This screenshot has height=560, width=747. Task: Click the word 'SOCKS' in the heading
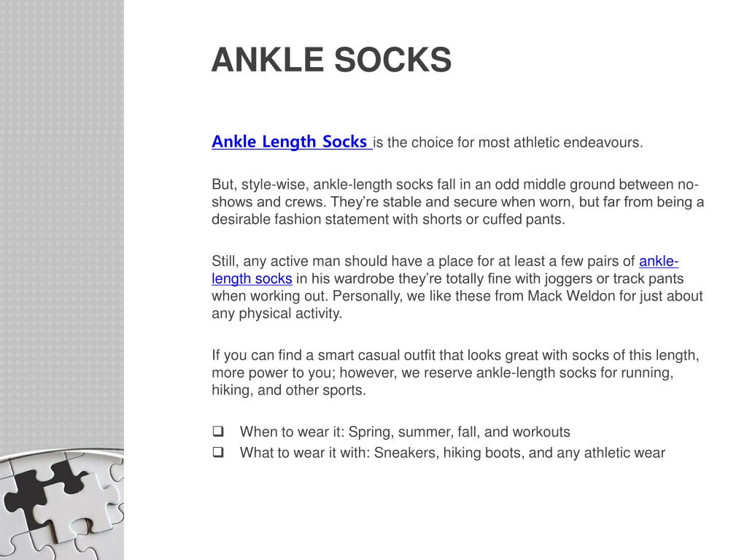pos(392,60)
